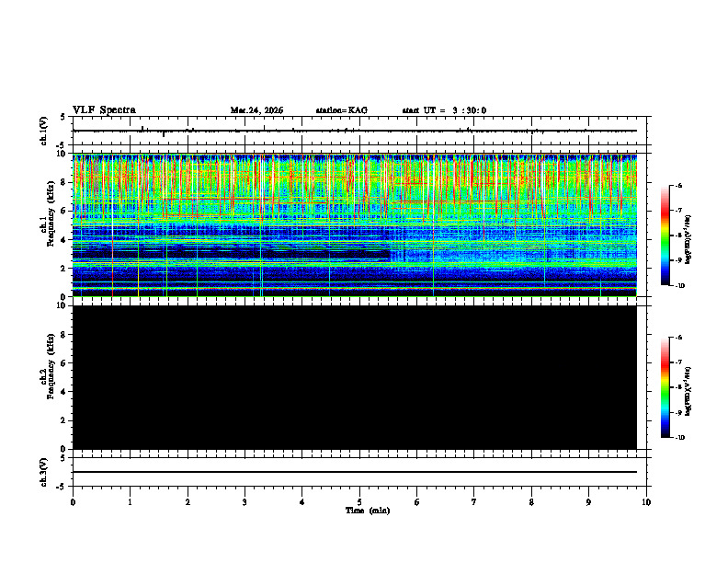Click the "ch.1(V)" axis label
The image size is (728, 563).
tap(44, 131)
